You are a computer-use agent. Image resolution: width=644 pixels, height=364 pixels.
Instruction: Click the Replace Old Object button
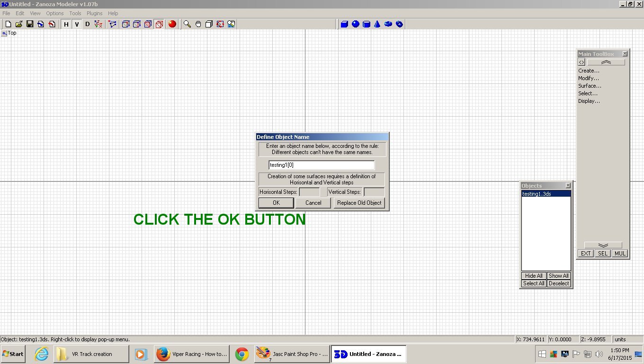[359, 203]
